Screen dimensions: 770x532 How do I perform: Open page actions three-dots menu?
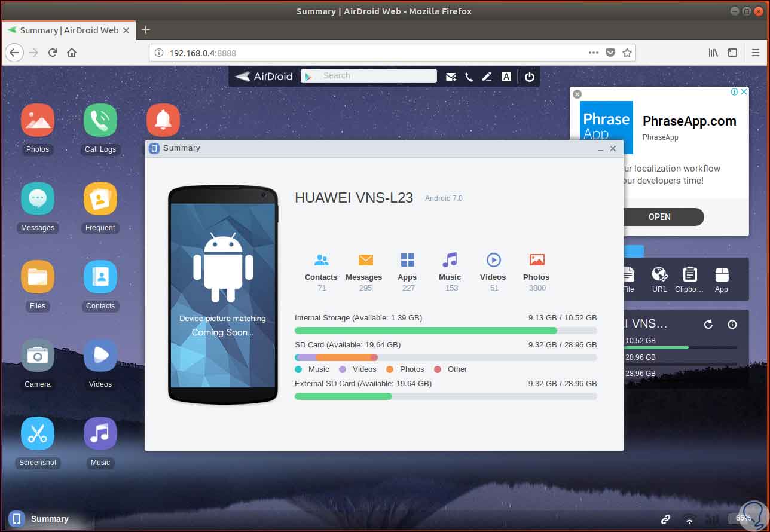pyautogui.click(x=593, y=53)
